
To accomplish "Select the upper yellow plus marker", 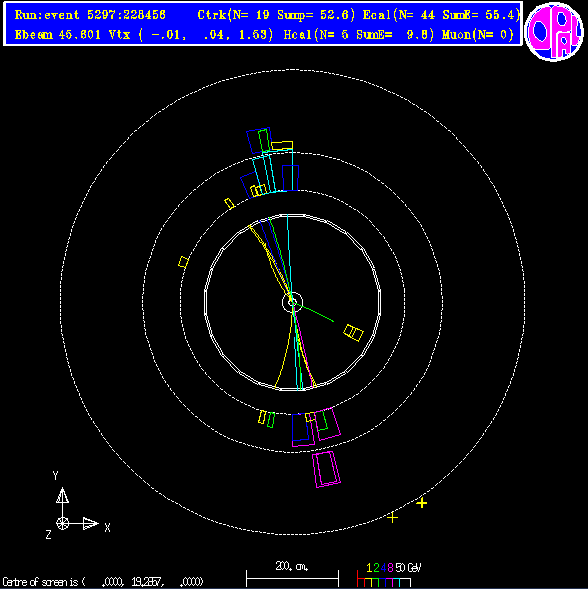I will pos(422,503).
